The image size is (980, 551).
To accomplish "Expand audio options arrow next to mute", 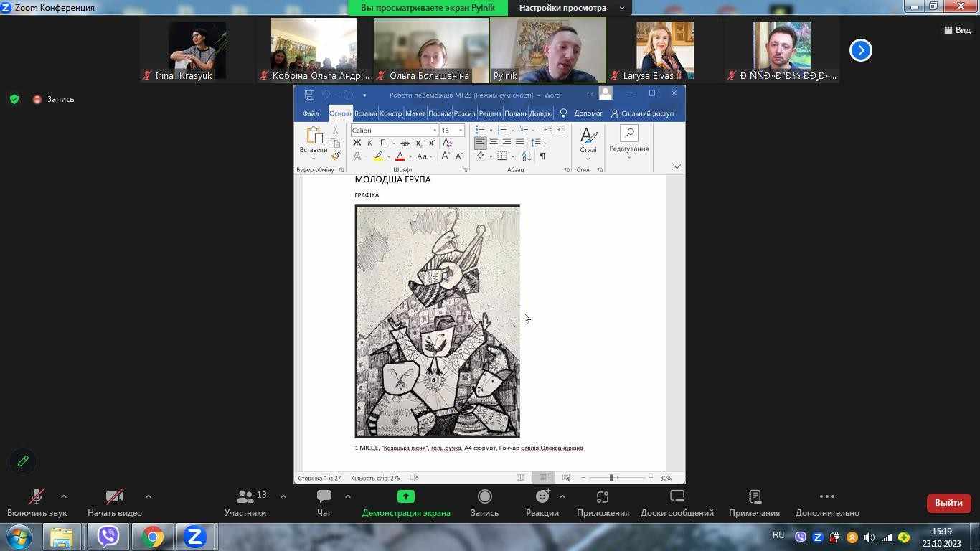I will point(64,496).
